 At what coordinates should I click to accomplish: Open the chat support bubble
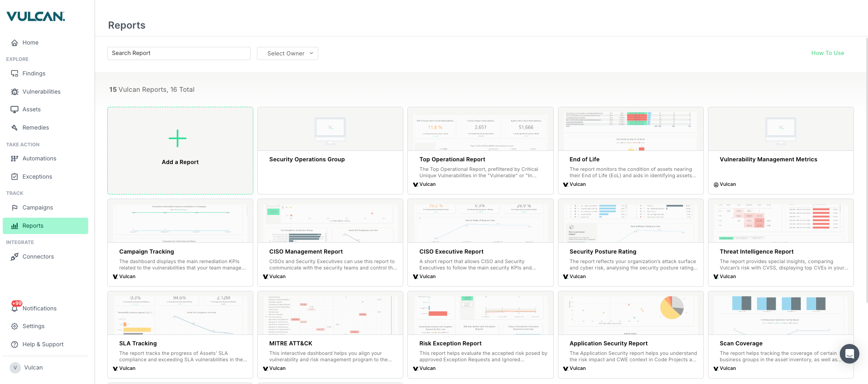click(x=849, y=354)
